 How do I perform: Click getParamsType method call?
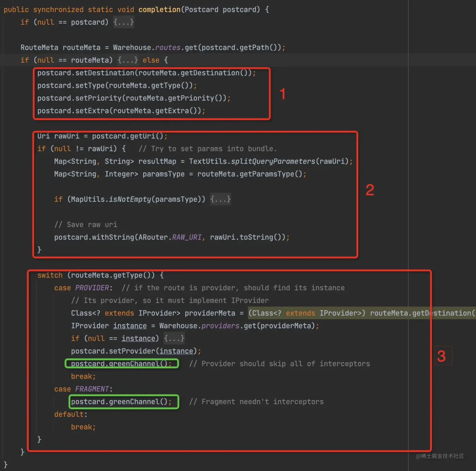[271, 174]
